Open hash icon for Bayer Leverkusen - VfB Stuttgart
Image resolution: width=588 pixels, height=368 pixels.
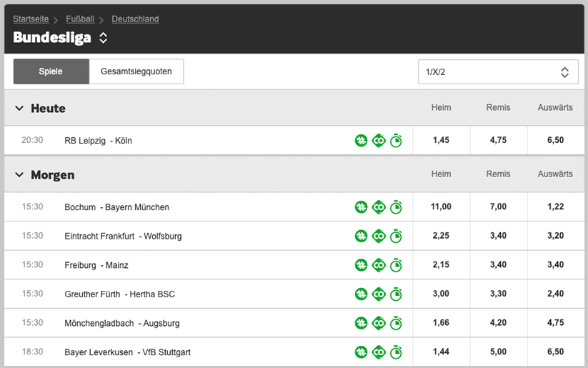(x=361, y=352)
